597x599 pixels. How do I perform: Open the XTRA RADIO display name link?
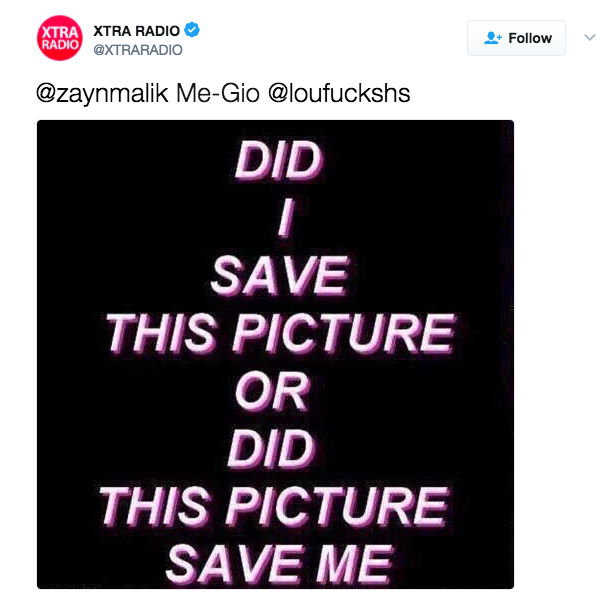click(x=136, y=31)
